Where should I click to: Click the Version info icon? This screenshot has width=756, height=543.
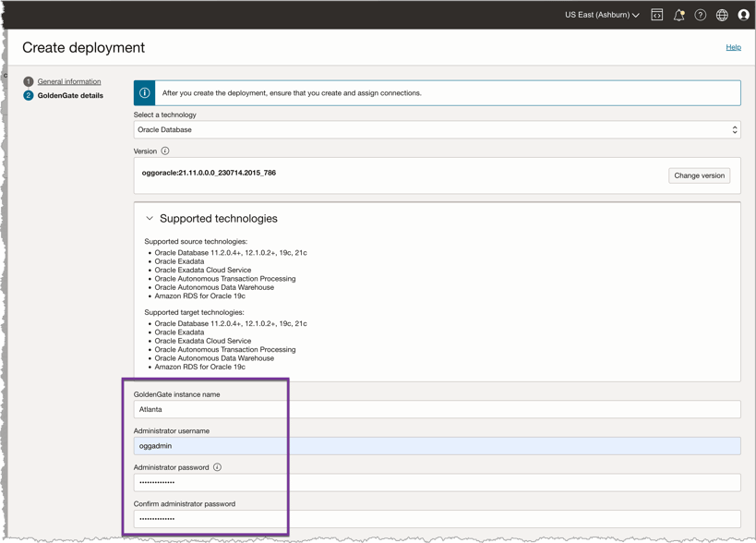[x=165, y=151]
